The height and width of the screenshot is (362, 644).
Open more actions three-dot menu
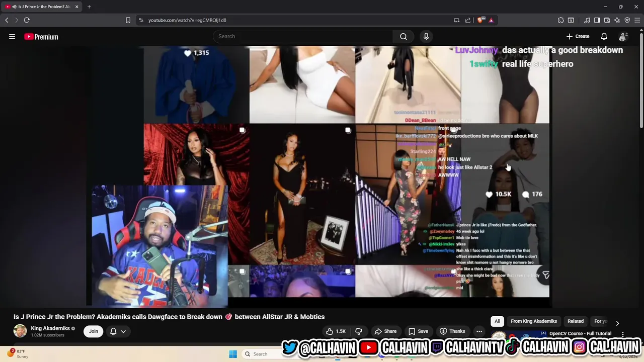(479, 331)
